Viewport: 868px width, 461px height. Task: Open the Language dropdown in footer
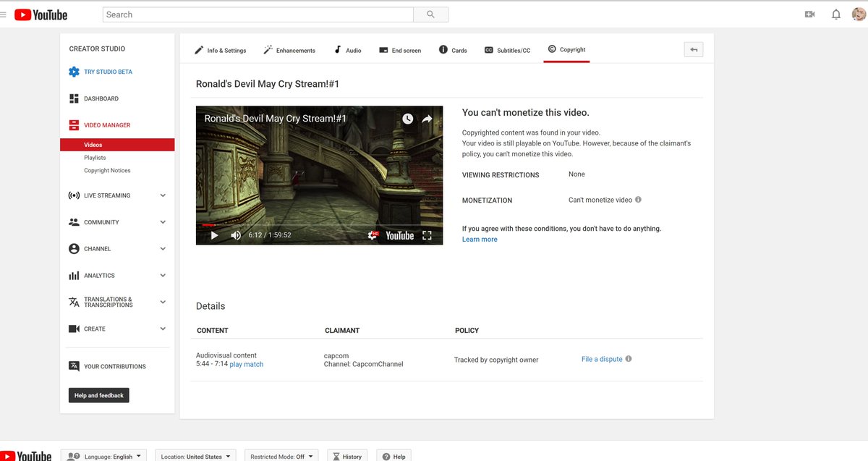[x=103, y=456]
